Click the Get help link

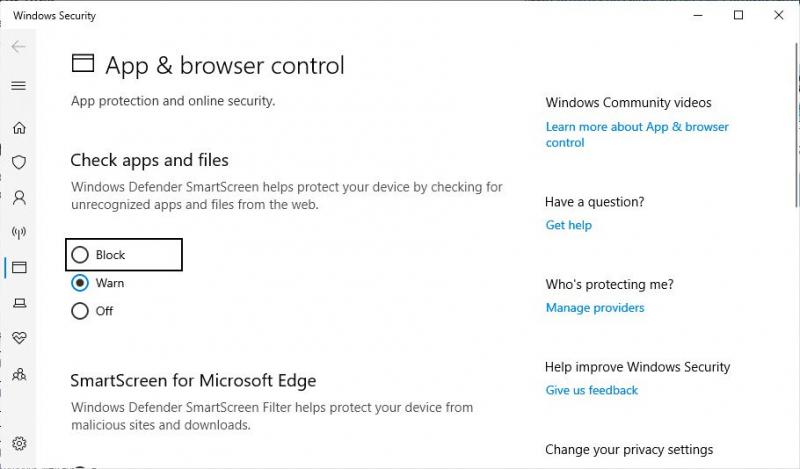(x=568, y=225)
